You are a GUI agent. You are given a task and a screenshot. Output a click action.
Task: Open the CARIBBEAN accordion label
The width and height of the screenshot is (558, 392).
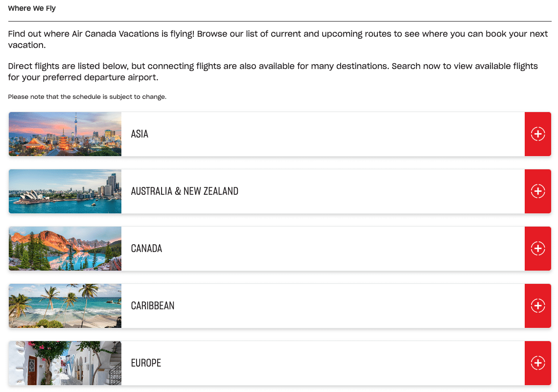[x=153, y=306]
